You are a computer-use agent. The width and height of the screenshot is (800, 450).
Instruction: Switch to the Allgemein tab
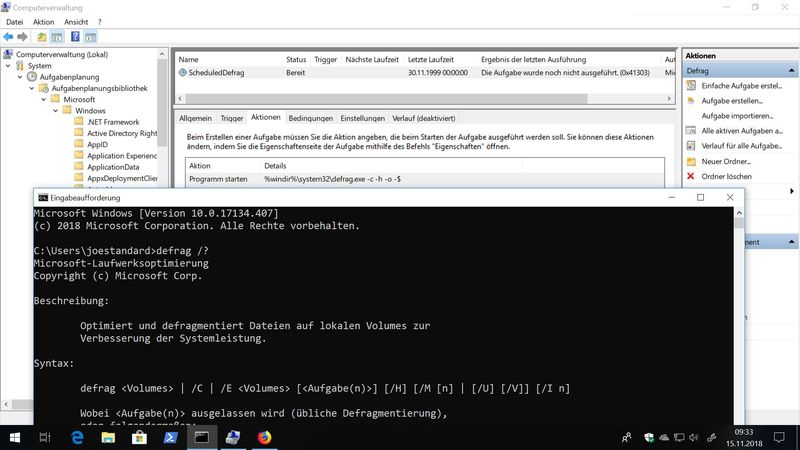coord(195,118)
